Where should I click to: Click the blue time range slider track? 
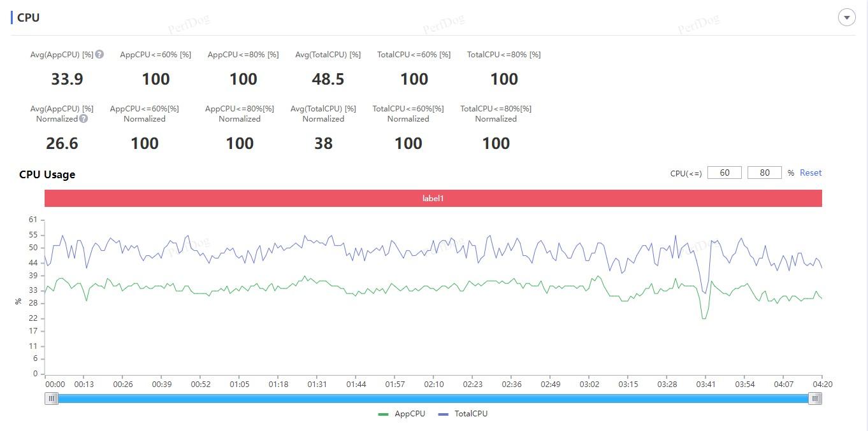pyautogui.click(x=433, y=399)
